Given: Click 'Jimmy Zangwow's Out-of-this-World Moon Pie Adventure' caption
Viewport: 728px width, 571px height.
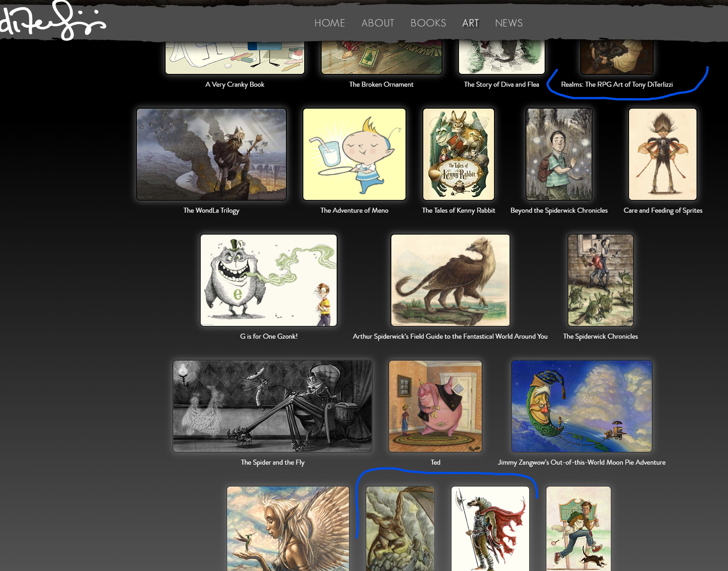Looking at the screenshot, I should (582, 462).
